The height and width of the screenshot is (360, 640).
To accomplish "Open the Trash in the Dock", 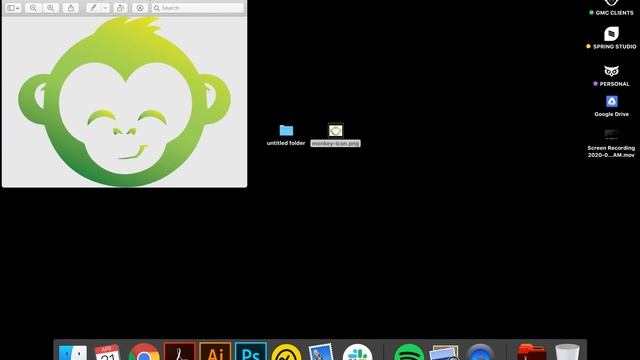I will tap(567, 352).
